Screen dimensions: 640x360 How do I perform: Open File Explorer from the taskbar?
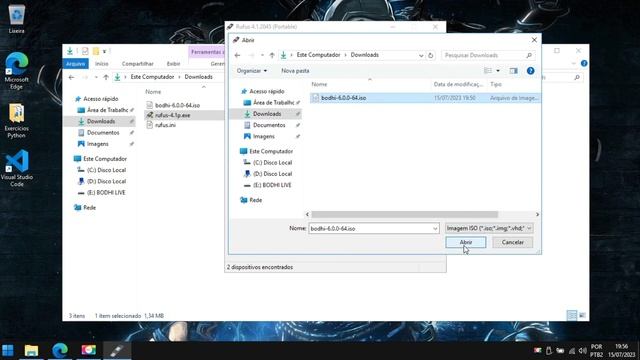[x=31, y=350]
